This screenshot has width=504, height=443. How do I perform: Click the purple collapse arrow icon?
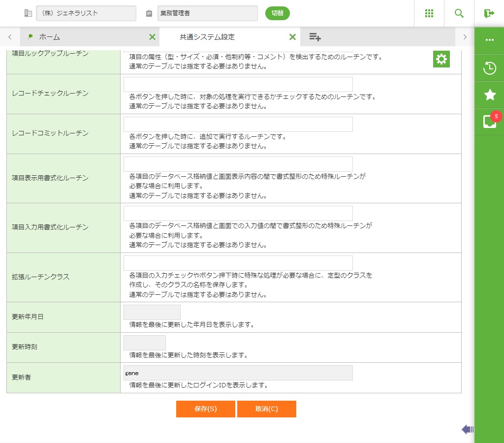[467, 430]
